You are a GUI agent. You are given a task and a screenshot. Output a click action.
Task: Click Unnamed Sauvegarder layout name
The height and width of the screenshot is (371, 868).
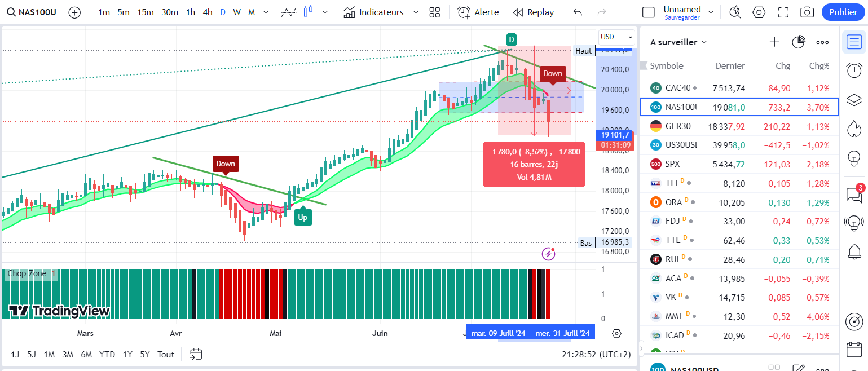click(x=682, y=12)
